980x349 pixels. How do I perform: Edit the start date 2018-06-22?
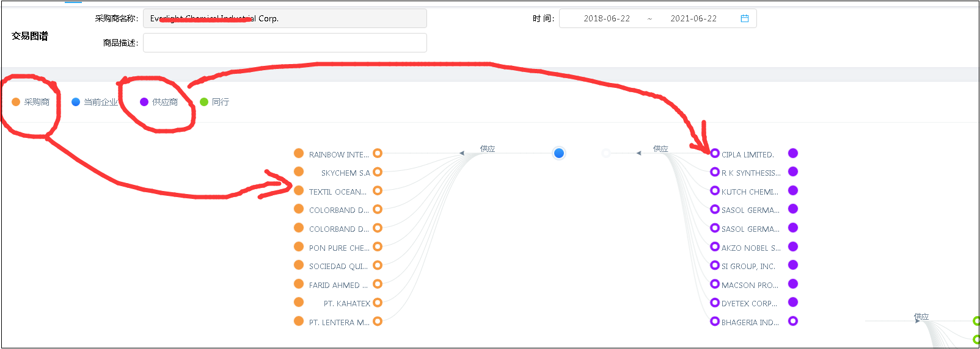pos(607,18)
